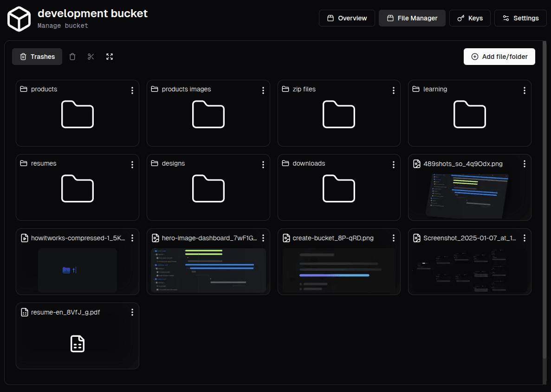Open three-dot menu for learning folder
Image resolution: width=551 pixels, height=392 pixels.
525,90
